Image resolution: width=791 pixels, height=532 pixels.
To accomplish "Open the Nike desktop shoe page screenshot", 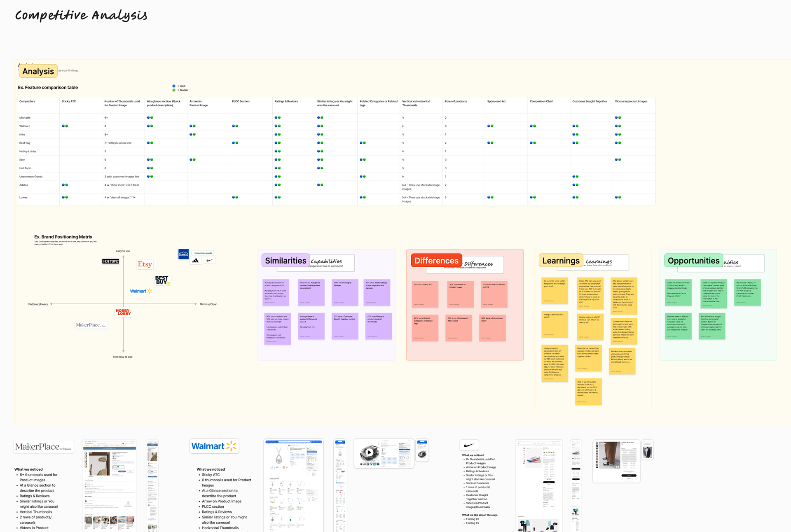I will (538, 486).
